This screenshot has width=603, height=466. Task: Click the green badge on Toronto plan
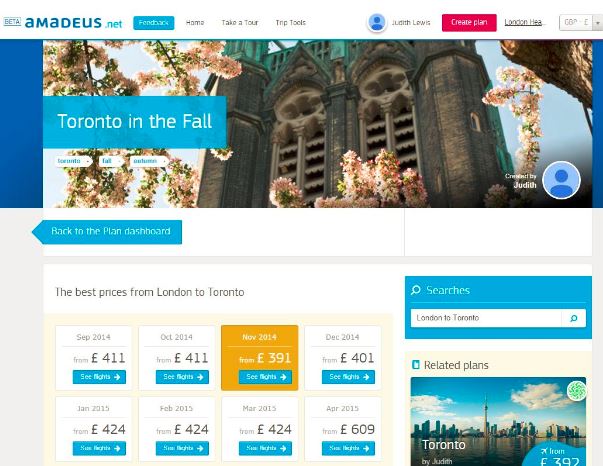(576, 390)
